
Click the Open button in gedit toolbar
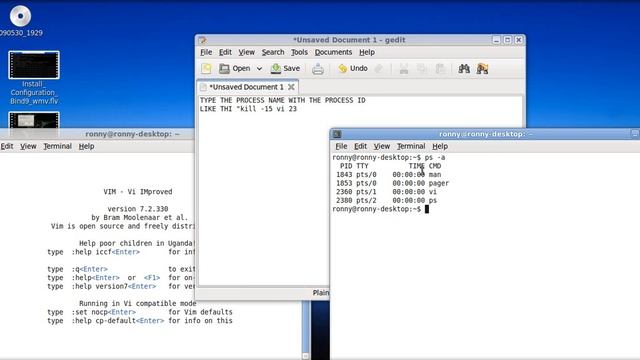[235, 69]
